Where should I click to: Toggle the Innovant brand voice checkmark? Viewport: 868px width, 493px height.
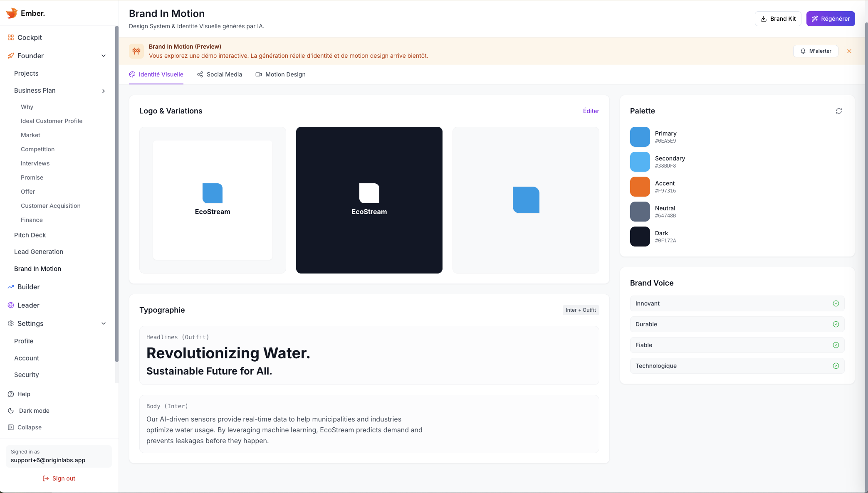(x=836, y=303)
